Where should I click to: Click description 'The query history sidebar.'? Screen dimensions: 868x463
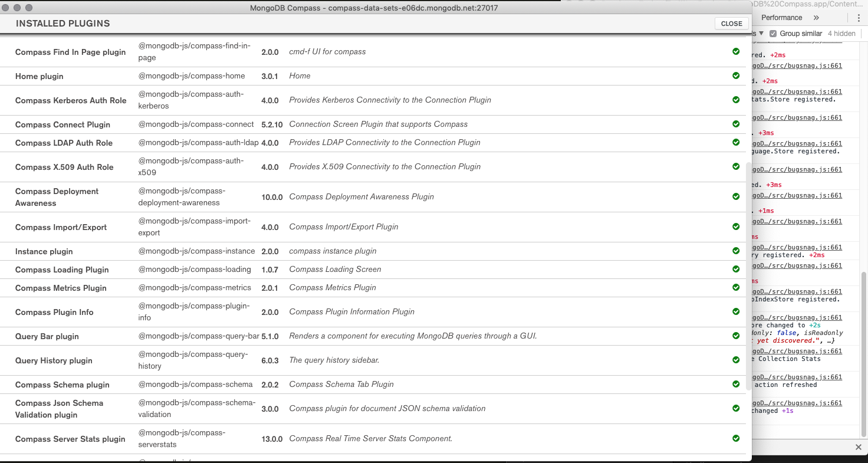[x=334, y=360]
